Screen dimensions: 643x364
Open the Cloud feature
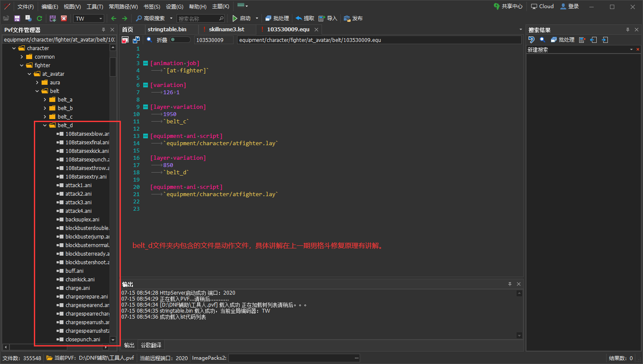point(542,6)
